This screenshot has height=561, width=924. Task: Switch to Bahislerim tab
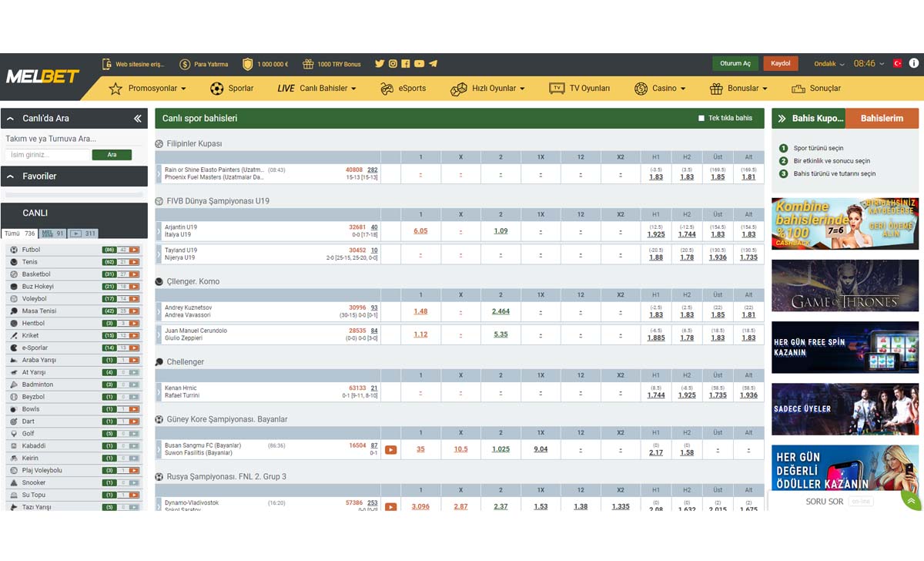[x=882, y=119]
